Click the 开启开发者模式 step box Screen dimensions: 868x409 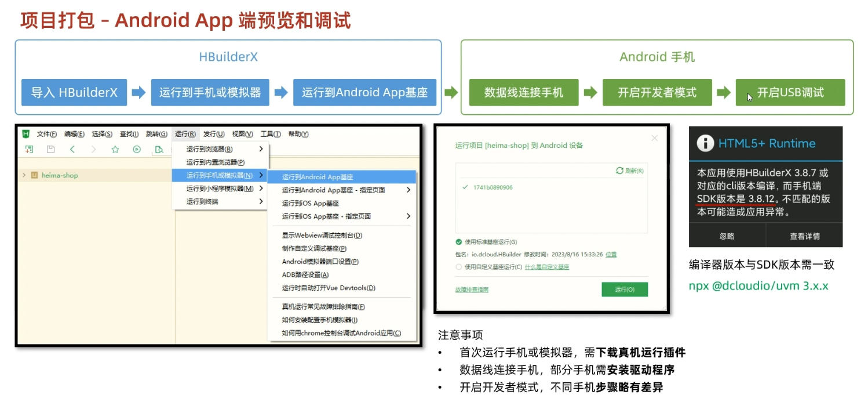[657, 92]
